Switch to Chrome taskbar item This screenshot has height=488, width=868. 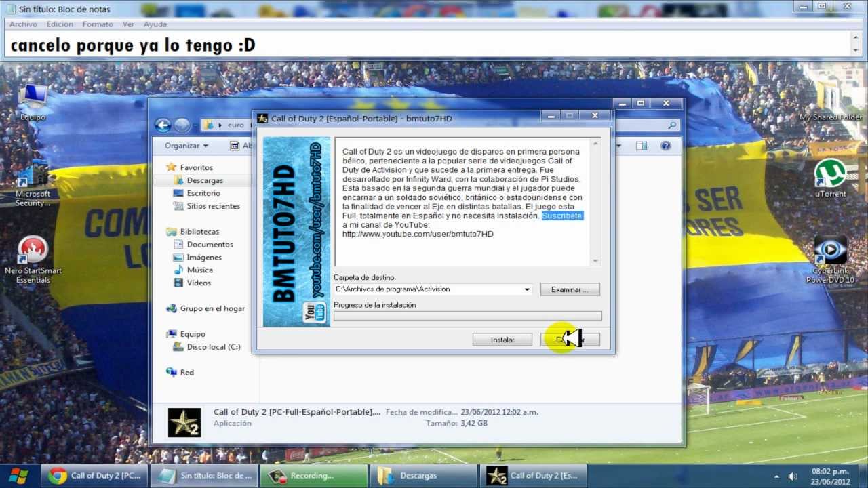(x=94, y=476)
